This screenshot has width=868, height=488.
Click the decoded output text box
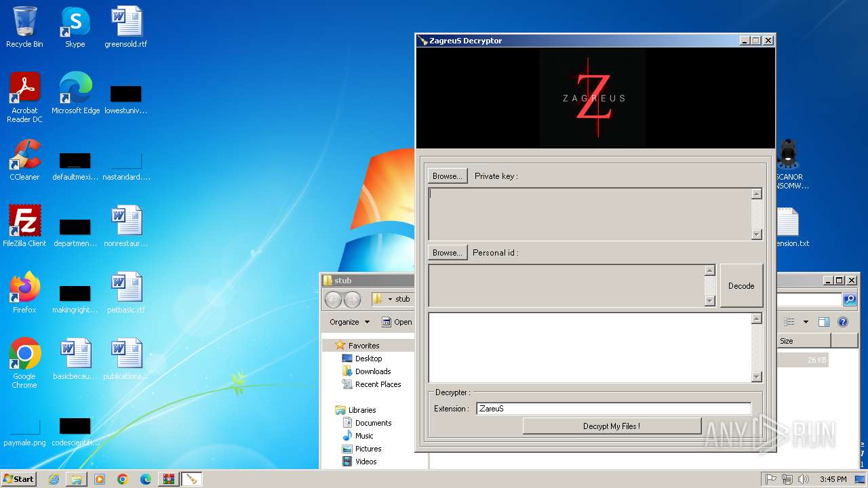click(590, 348)
